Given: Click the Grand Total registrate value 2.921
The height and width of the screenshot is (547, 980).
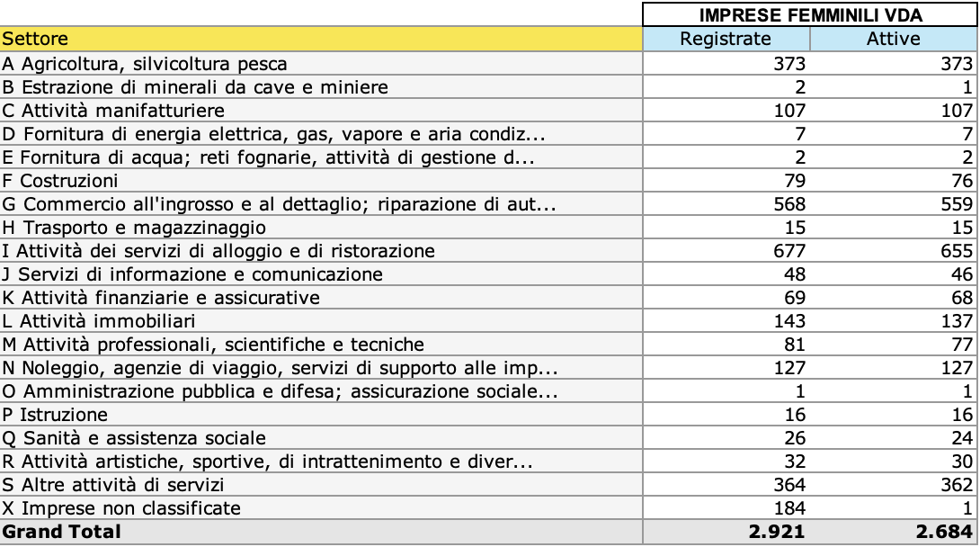Looking at the screenshot, I should click(x=778, y=532).
